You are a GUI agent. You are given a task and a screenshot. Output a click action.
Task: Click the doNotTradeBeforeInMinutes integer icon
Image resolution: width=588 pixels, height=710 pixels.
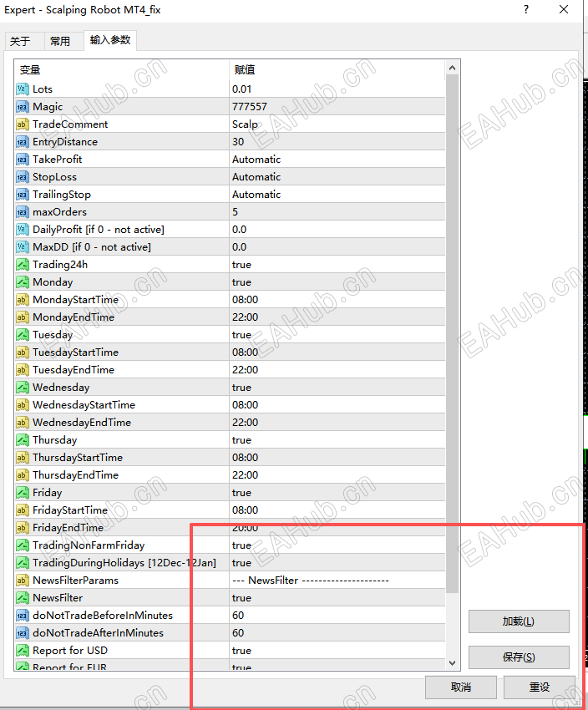point(23,616)
